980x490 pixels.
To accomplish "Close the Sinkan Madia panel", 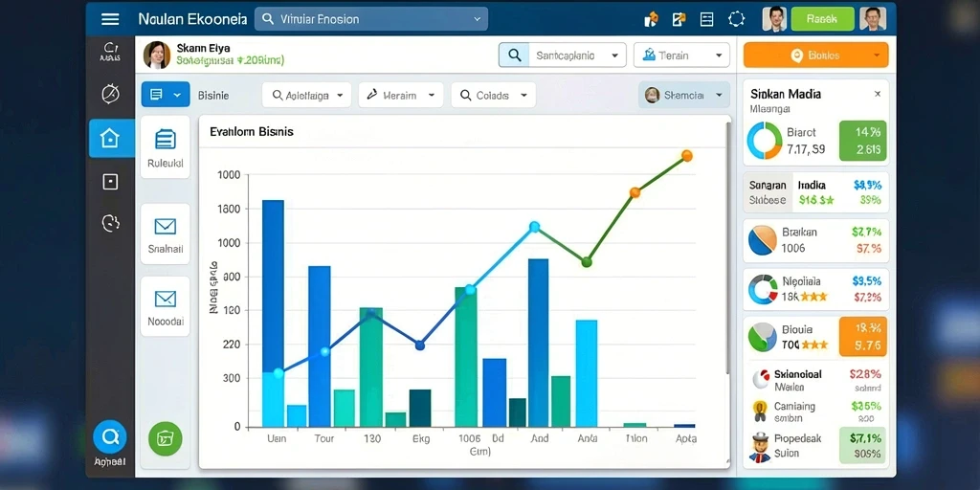I will point(878,94).
